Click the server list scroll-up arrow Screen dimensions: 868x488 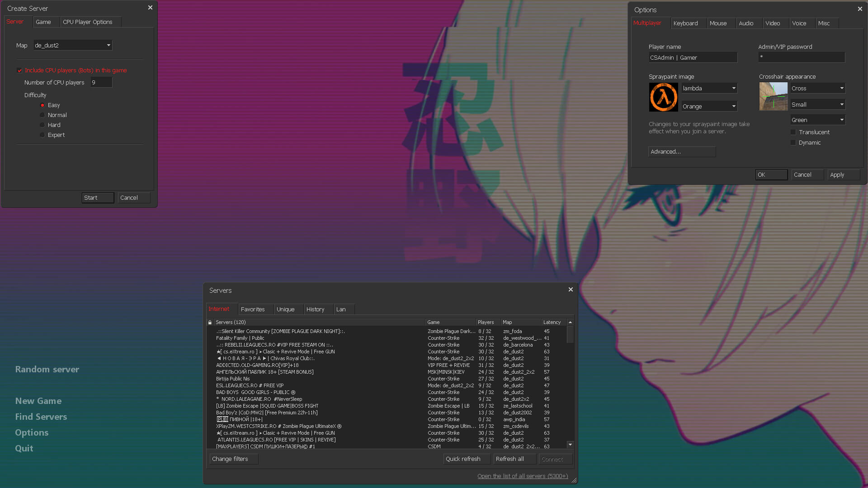570,322
